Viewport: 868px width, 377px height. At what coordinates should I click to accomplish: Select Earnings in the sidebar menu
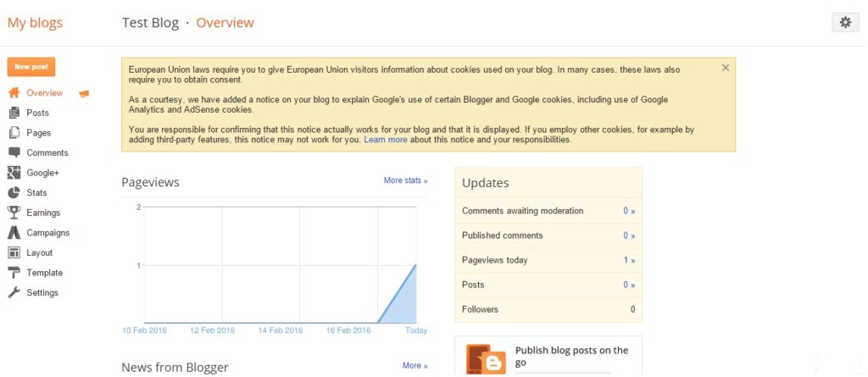(43, 213)
